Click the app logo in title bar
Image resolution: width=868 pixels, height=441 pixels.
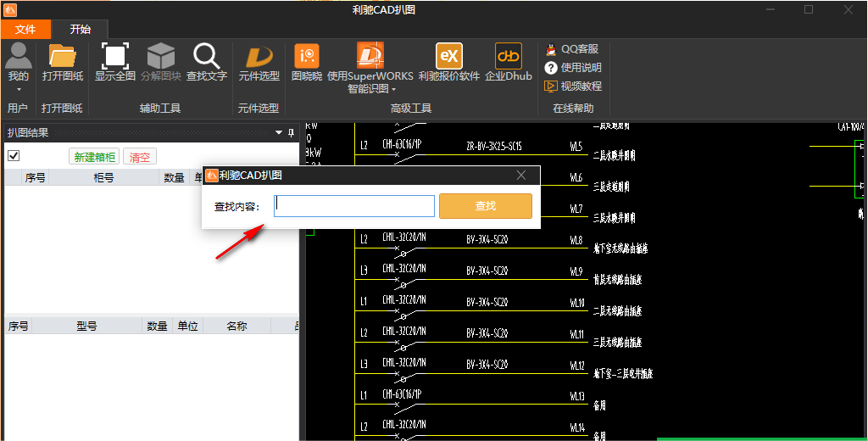[x=10, y=10]
